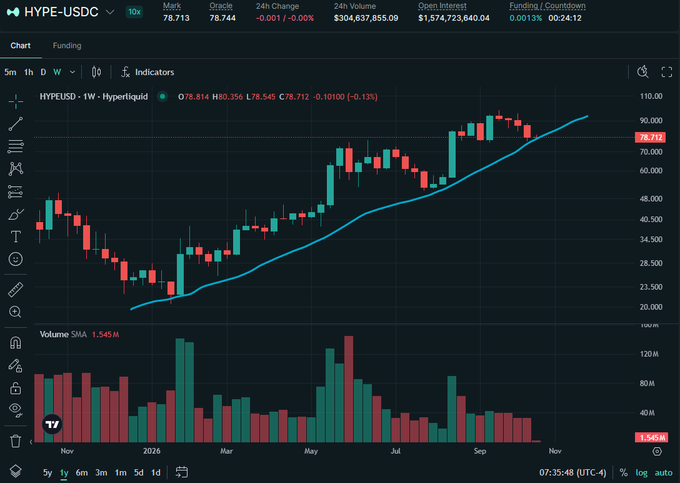Click the Hyperliquid logo icon
This screenshot has height=483, width=680.
13,12
